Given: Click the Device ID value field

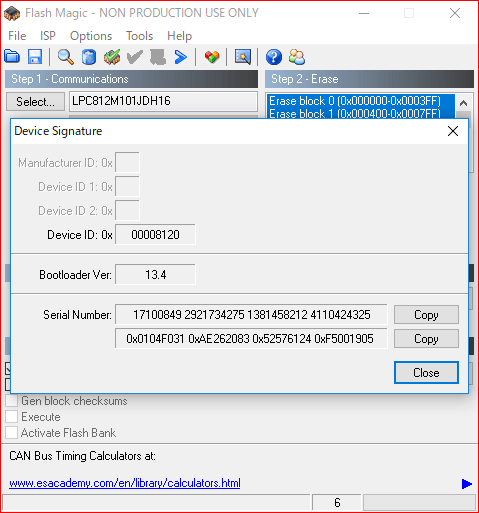Looking at the screenshot, I should pyautogui.click(x=155, y=235).
